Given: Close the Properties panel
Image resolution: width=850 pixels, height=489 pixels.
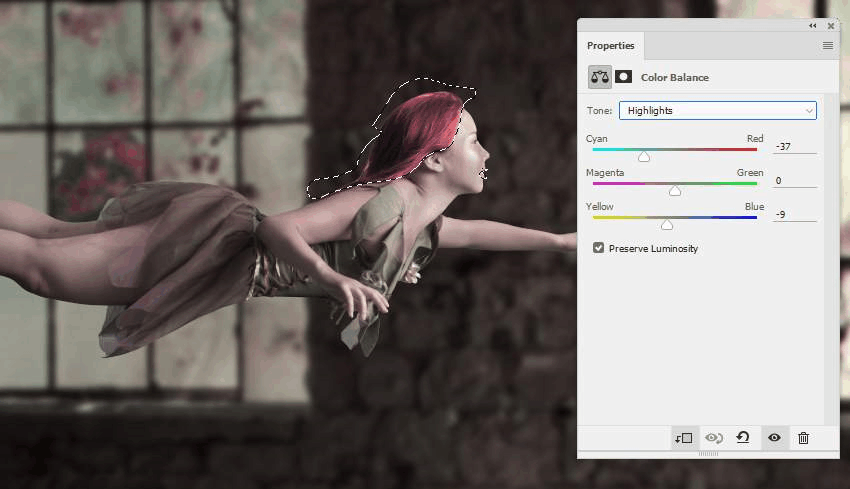Looking at the screenshot, I should click(x=830, y=25).
